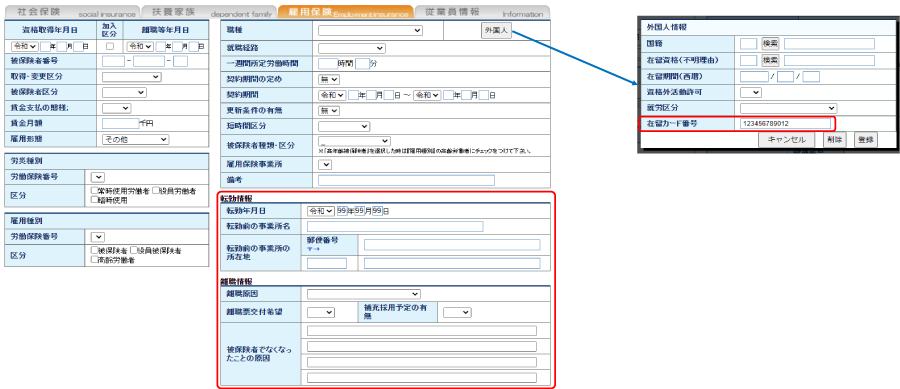The image size is (900, 389).
Task: Expand the 就労区分 dropdown
Action: point(788,108)
